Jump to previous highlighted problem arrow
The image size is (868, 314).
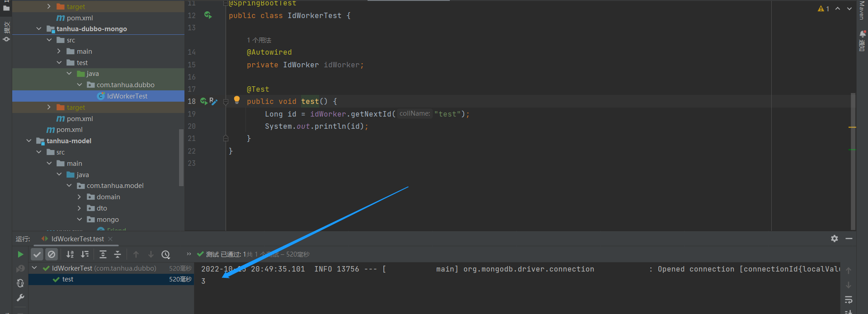(x=838, y=9)
